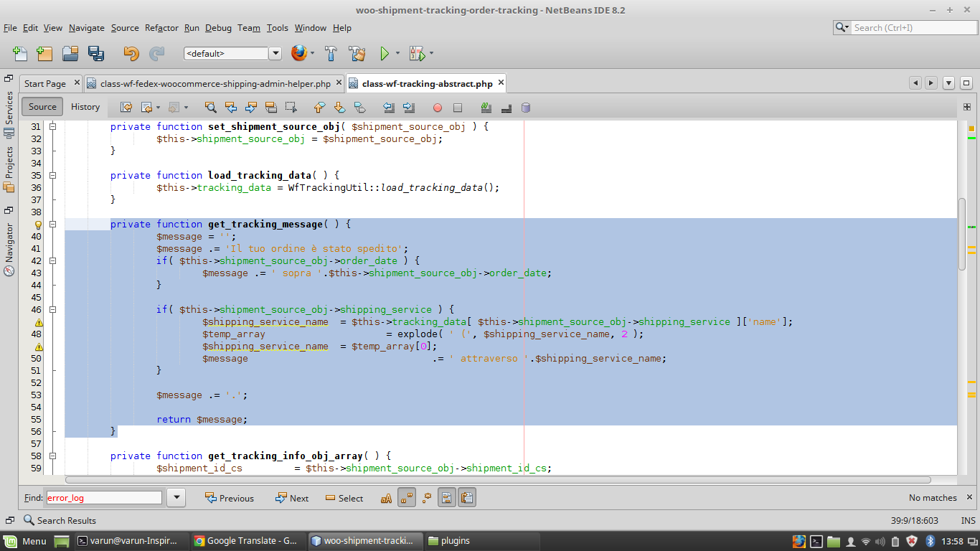Viewport: 980px width, 551px height.
Task: Click the Previous Bookmark icon
Action: (x=320, y=108)
